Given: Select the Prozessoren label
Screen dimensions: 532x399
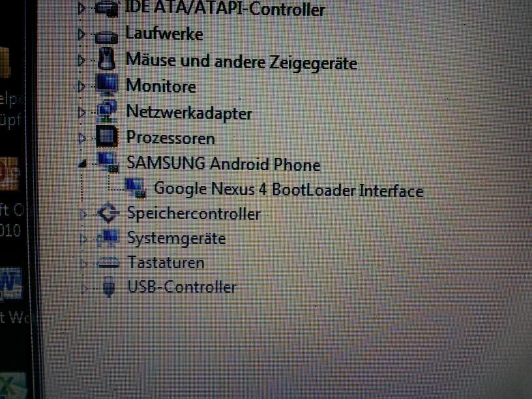Looking at the screenshot, I should pyautogui.click(x=171, y=138).
